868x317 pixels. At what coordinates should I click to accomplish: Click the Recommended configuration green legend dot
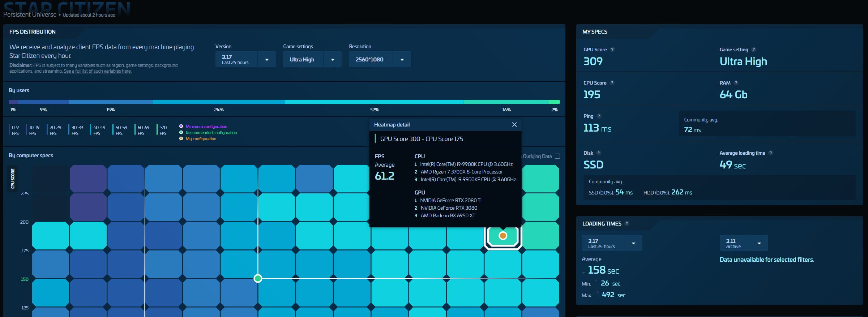(x=181, y=132)
